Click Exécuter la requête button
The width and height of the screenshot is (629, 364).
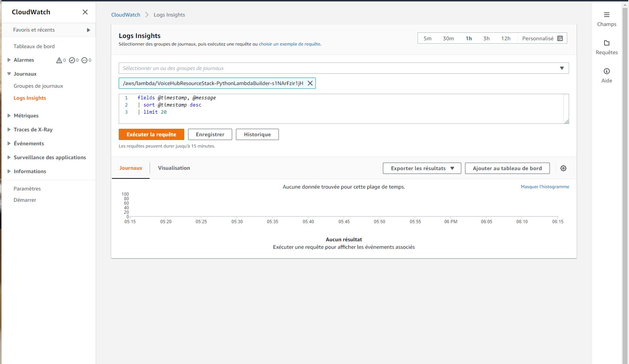(151, 134)
